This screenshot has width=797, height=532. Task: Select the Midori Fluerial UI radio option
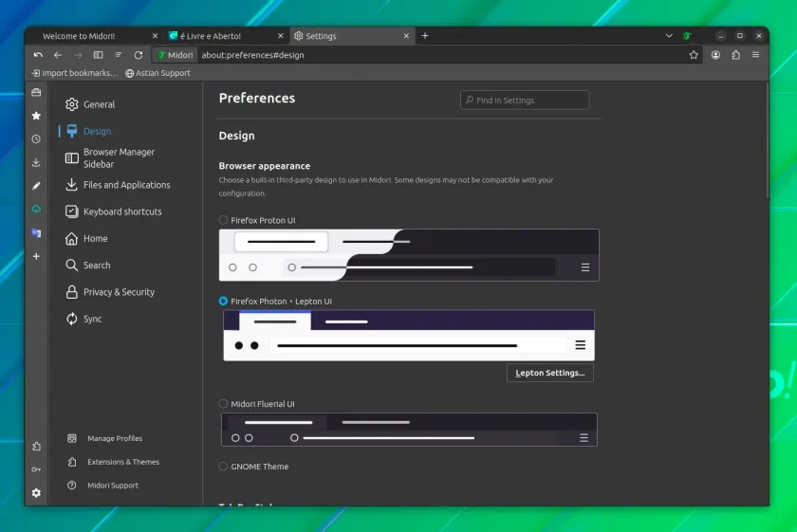click(223, 404)
